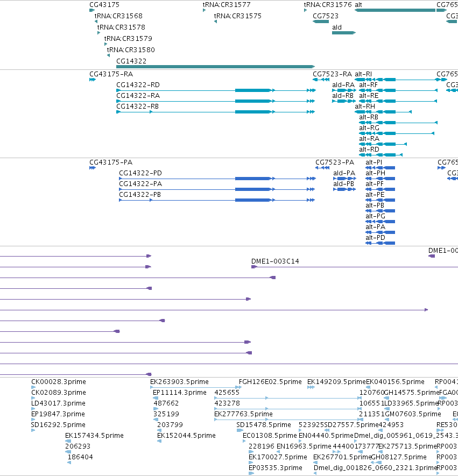Click the EP19847.3prime insertion label
The width and height of the screenshot is (458, 476).
(58, 414)
